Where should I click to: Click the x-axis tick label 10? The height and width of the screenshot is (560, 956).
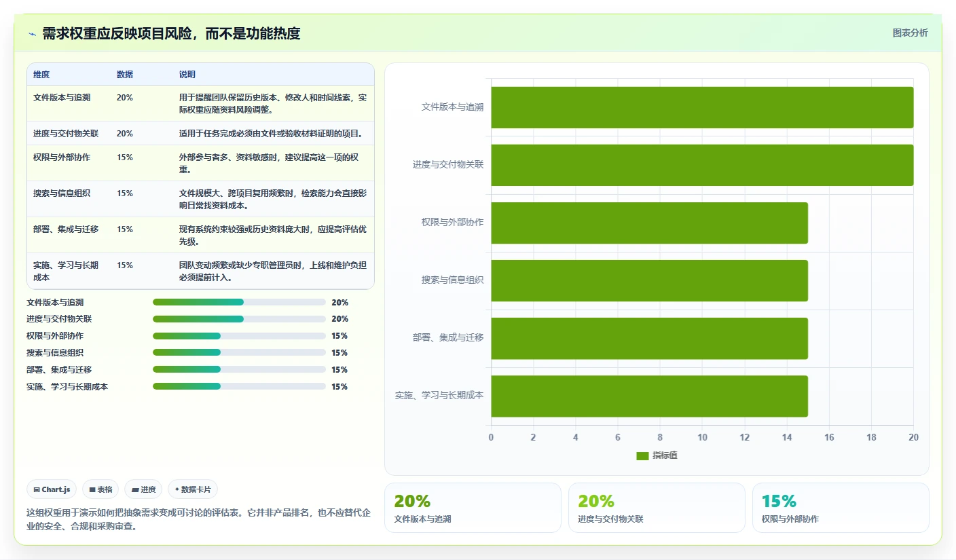[702, 437]
